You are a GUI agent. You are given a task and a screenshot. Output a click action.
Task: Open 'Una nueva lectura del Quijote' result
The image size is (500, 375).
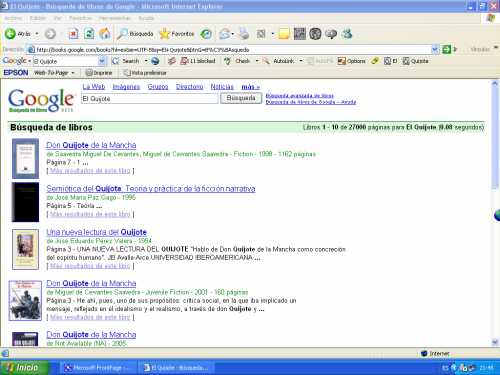click(x=96, y=232)
